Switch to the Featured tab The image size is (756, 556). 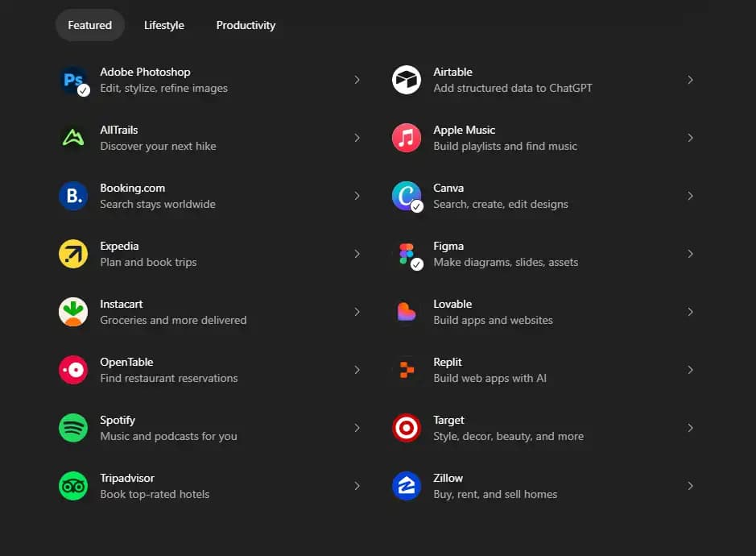pos(89,25)
